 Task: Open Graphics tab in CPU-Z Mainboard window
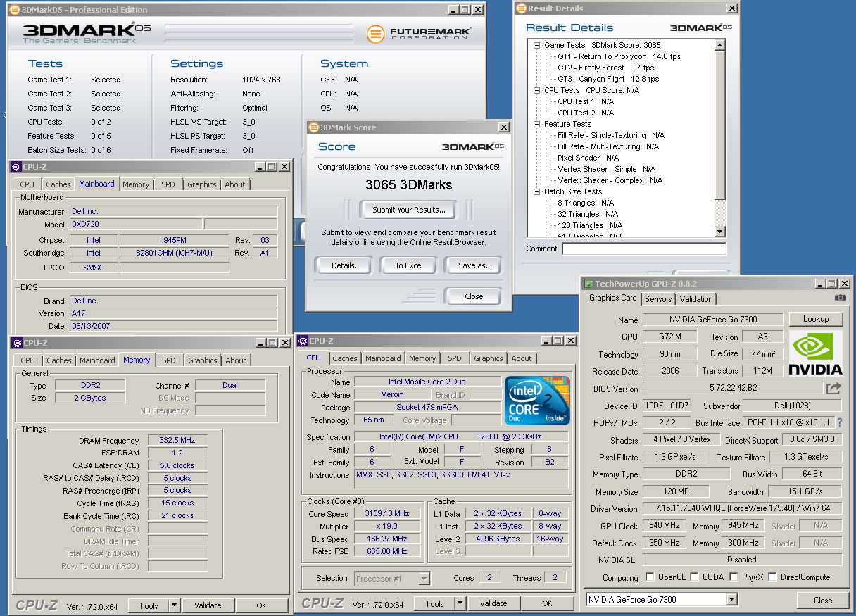click(x=202, y=184)
